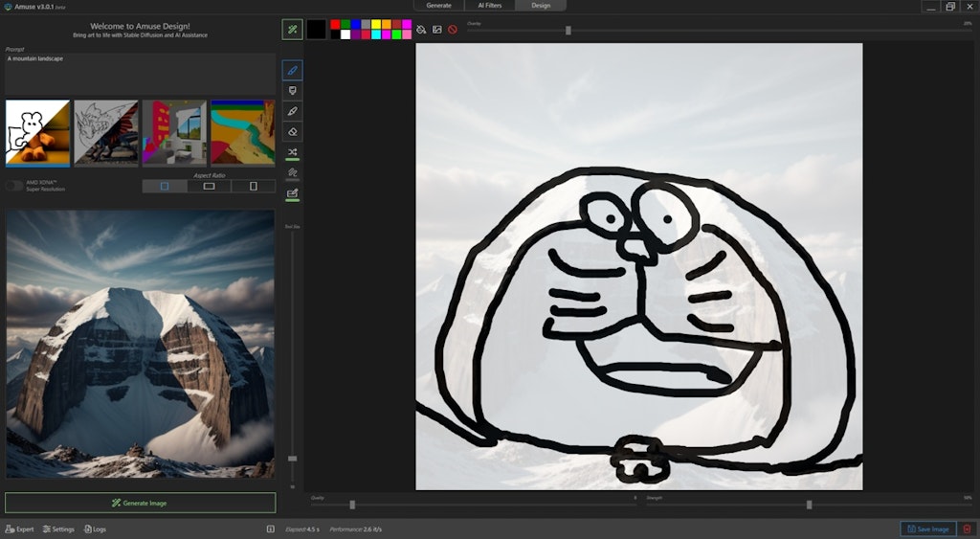Select the pen drawing tool

point(293,70)
